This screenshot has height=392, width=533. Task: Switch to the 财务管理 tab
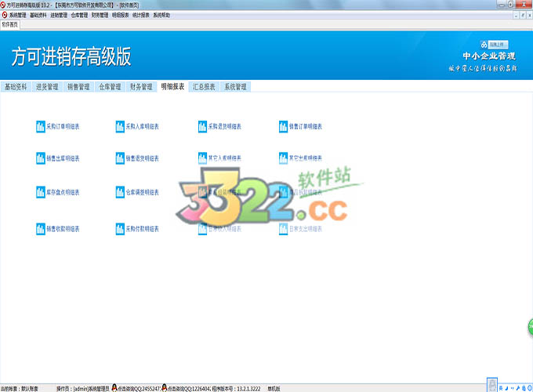coord(141,87)
